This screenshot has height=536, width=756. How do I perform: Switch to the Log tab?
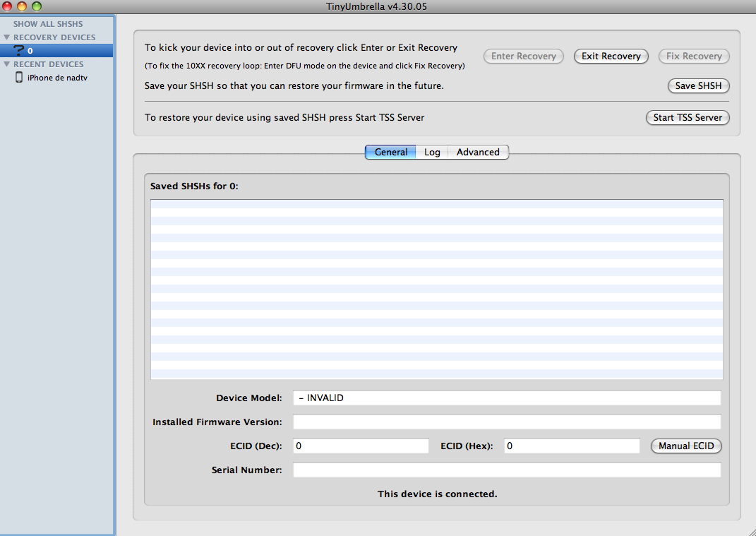432,152
